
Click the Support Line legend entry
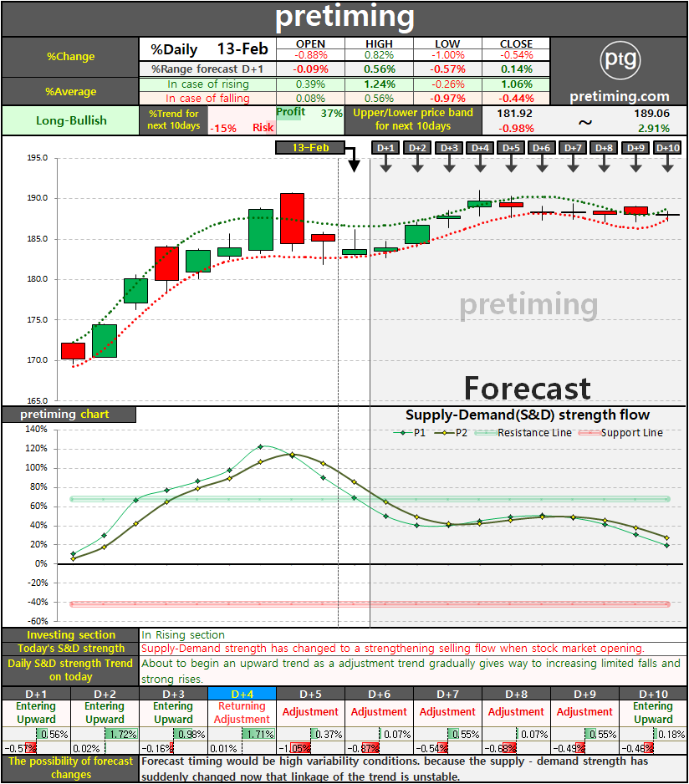click(x=620, y=432)
